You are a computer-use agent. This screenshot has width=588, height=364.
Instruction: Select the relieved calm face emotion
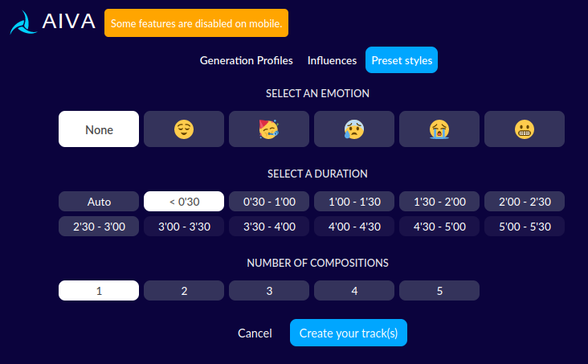pyautogui.click(x=184, y=129)
